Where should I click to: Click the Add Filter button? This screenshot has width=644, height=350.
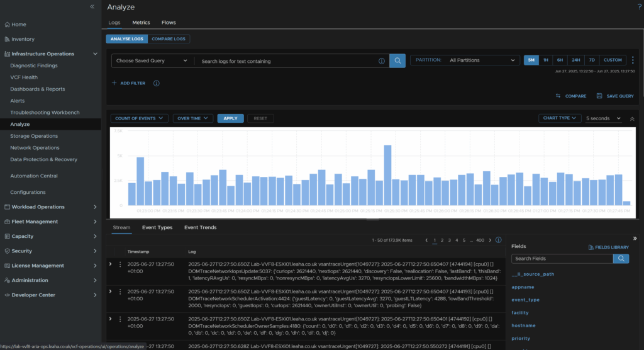(x=128, y=83)
